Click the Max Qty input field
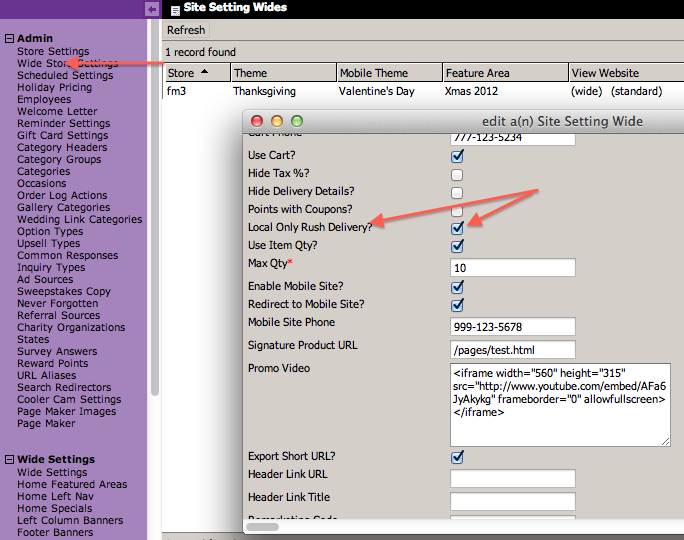Viewport: 684px width, 540px height. [x=512, y=268]
